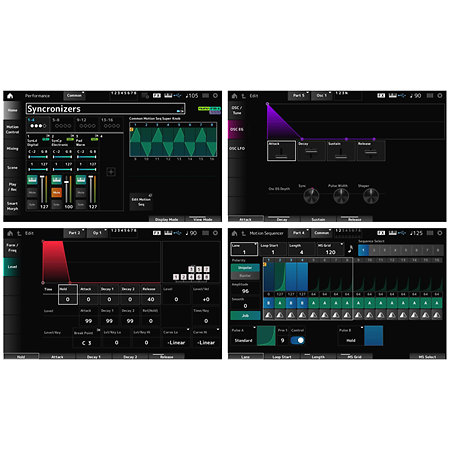Switch to the OSC LFO tab
This screenshot has height=450, width=450.
[x=237, y=149]
